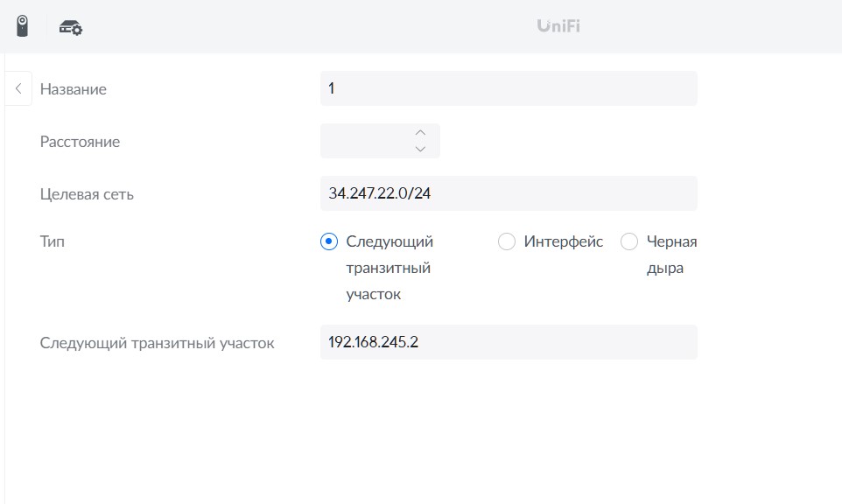Image resolution: width=842 pixels, height=504 pixels.
Task: Increase Расстояние with the up arrow
Action: 420,133
